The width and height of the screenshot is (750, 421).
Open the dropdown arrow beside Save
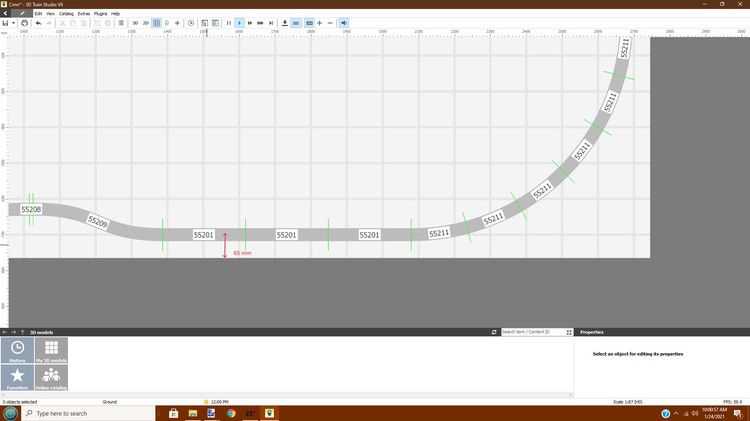(x=13, y=23)
